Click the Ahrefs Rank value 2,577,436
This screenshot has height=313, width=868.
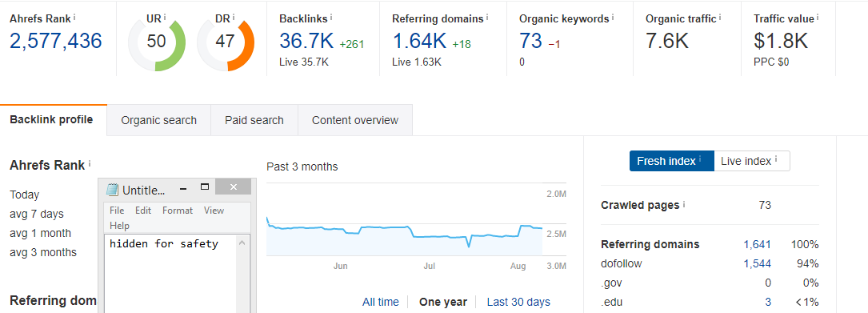[56, 42]
